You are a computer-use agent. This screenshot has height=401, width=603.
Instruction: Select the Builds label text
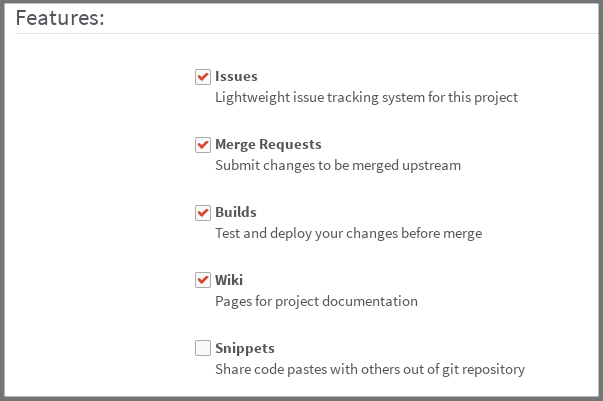point(236,213)
